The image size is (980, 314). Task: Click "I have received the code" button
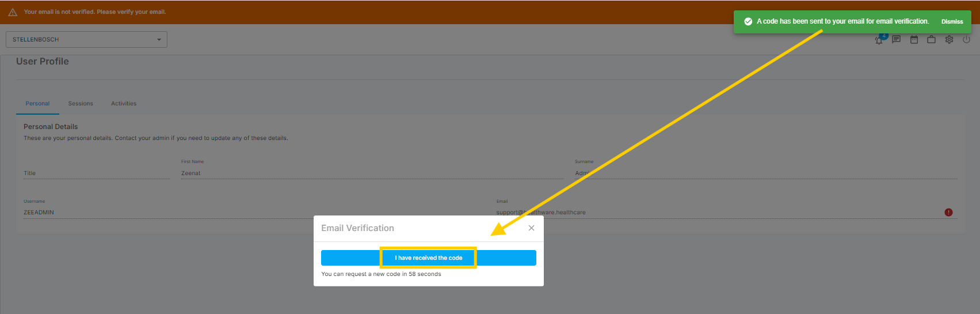click(428, 258)
